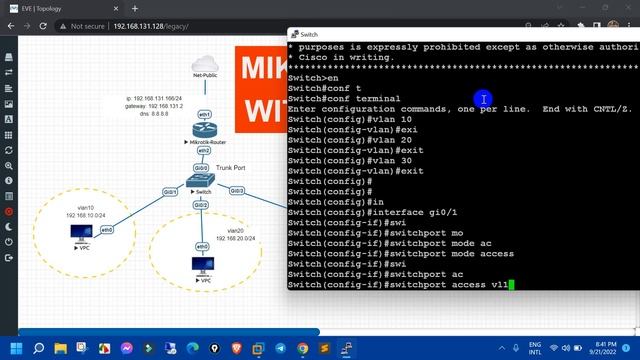Viewport: 640px width, 360px height.
Task: Click the PuTTY icon in Switch window title
Action: [x=295, y=34]
